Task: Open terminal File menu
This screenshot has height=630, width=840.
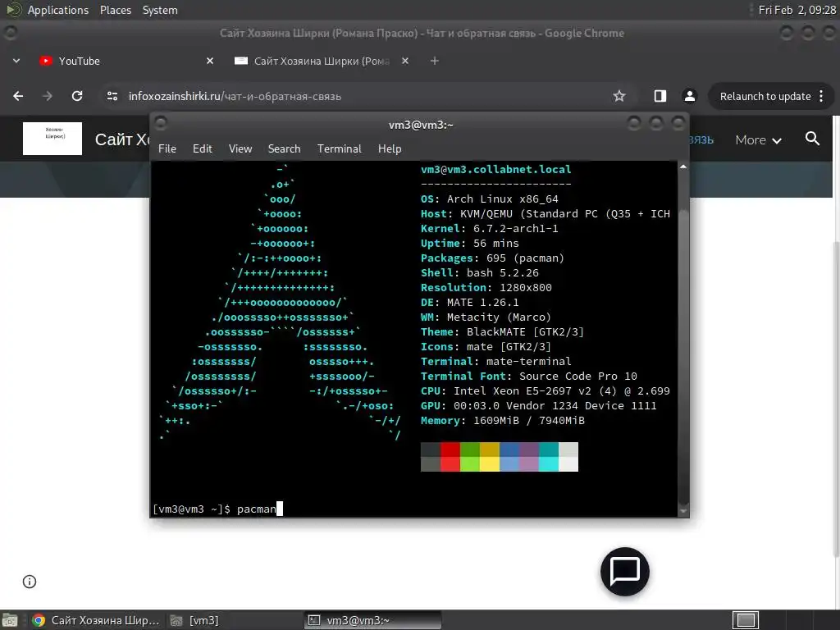Action: 167,148
